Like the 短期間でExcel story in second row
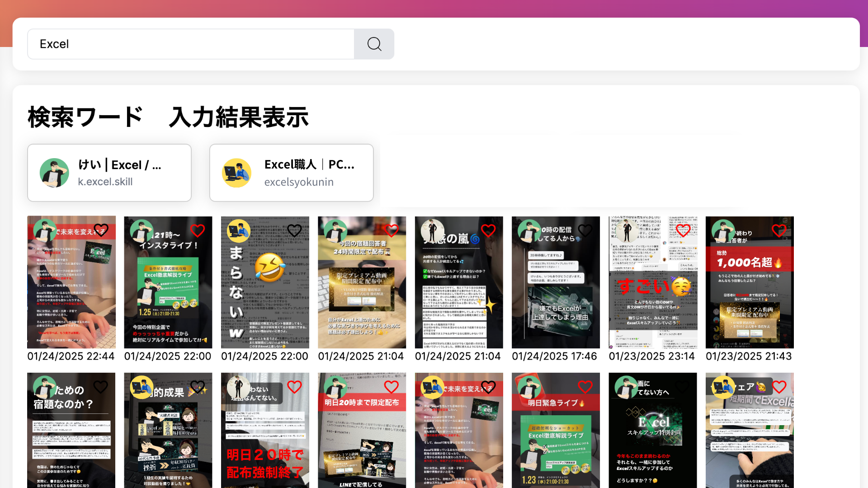 pyautogui.click(x=779, y=387)
